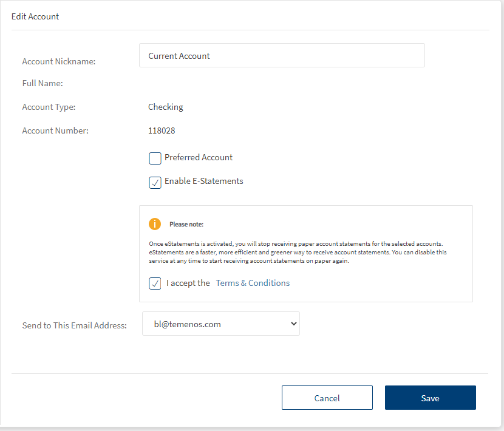Image resolution: width=504 pixels, height=431 pixels.
Task: Click the arrow on the bl@temenos.com selector
Action: pos(294,324)
